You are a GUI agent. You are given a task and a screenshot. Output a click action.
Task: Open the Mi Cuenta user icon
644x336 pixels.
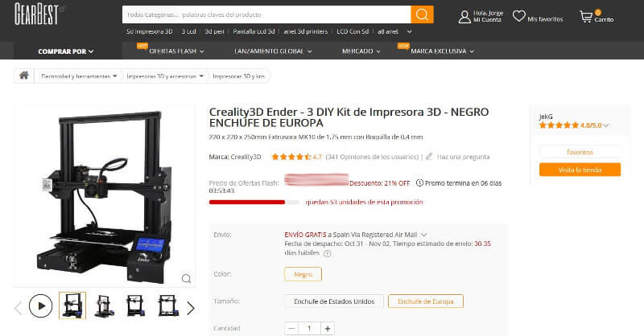pyautogui.click(x=464, y=17)
